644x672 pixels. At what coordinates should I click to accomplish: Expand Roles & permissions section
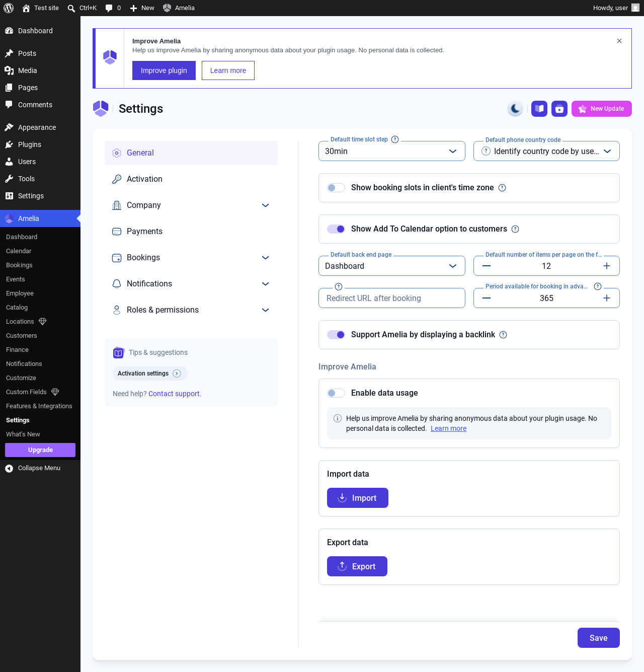191,310
